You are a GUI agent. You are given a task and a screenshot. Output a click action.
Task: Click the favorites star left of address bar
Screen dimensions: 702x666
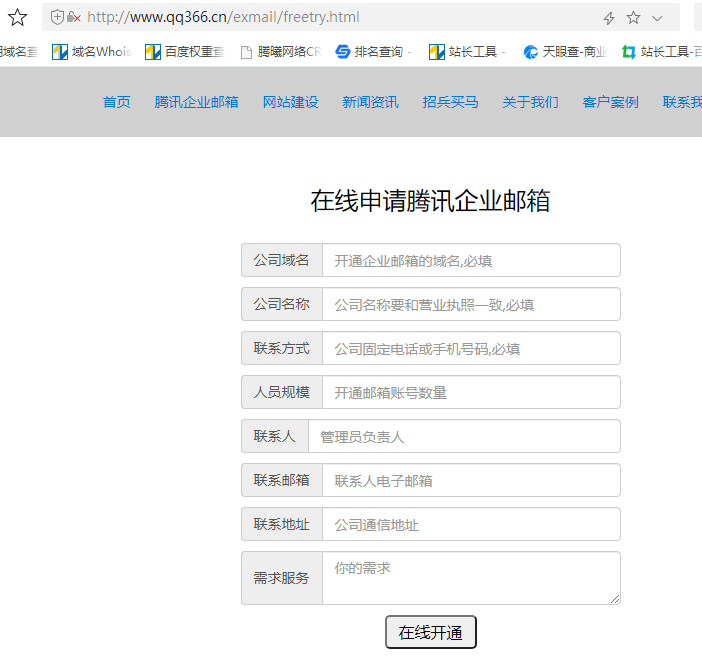[17, 17]
